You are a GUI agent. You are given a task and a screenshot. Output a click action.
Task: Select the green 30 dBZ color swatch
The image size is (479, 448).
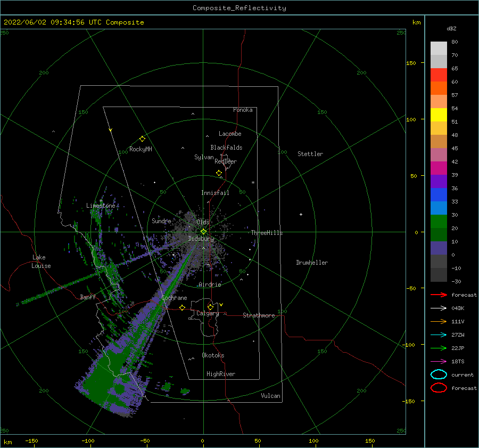coord(439,221)
